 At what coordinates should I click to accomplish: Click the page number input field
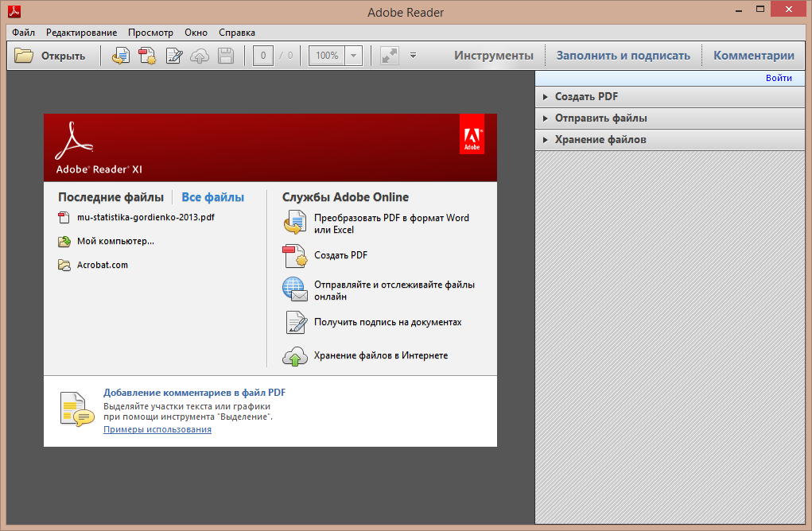click(x=263, y=56)
